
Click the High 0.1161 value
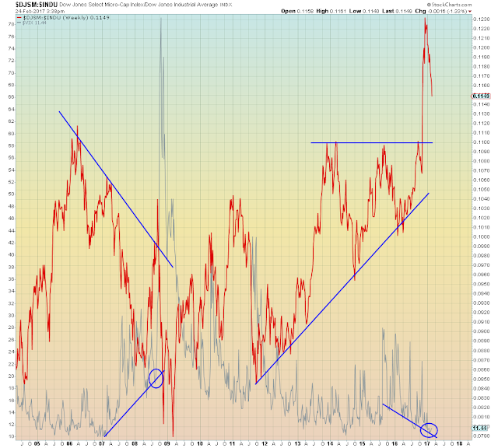click(331, 11)
